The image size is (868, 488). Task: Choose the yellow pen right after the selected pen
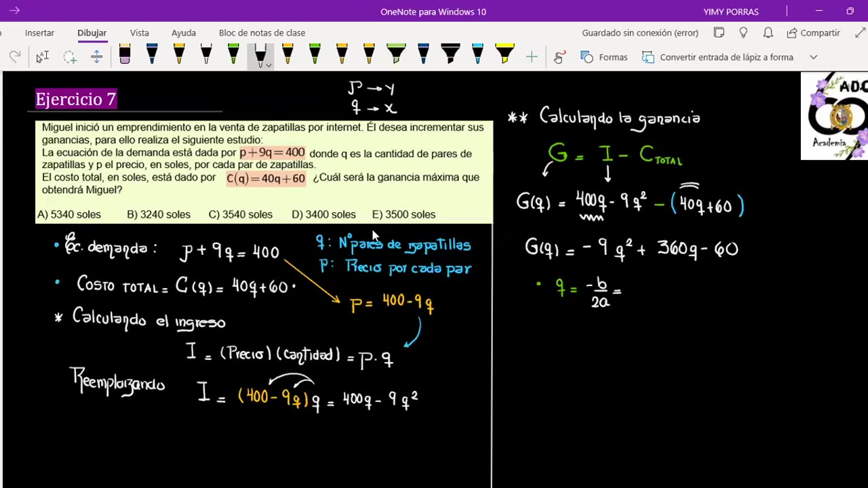coord(288,54)
